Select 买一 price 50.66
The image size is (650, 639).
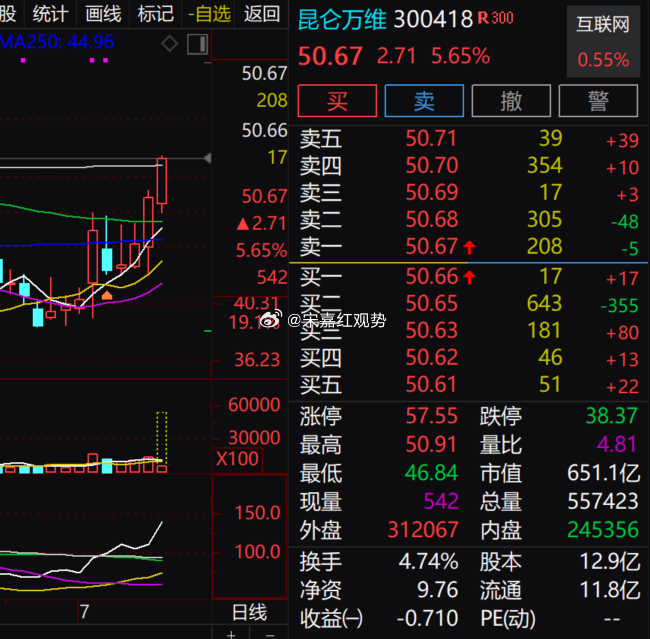(431, 277)
